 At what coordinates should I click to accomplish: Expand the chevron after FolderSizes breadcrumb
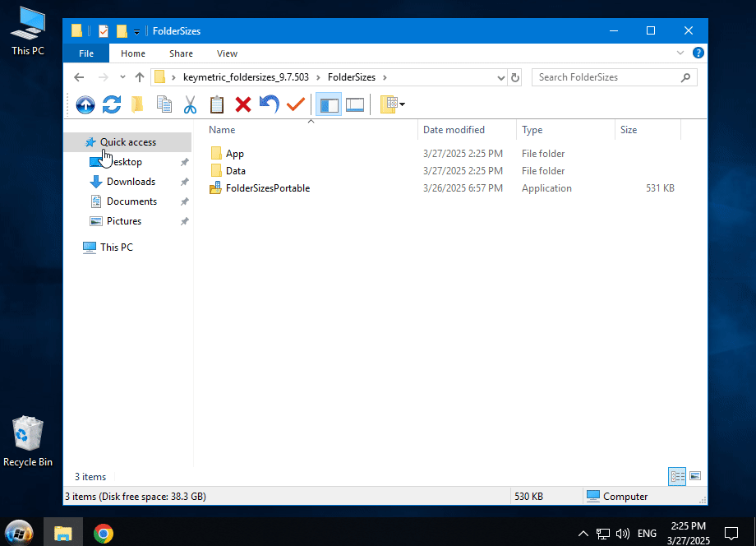[385, 77]
